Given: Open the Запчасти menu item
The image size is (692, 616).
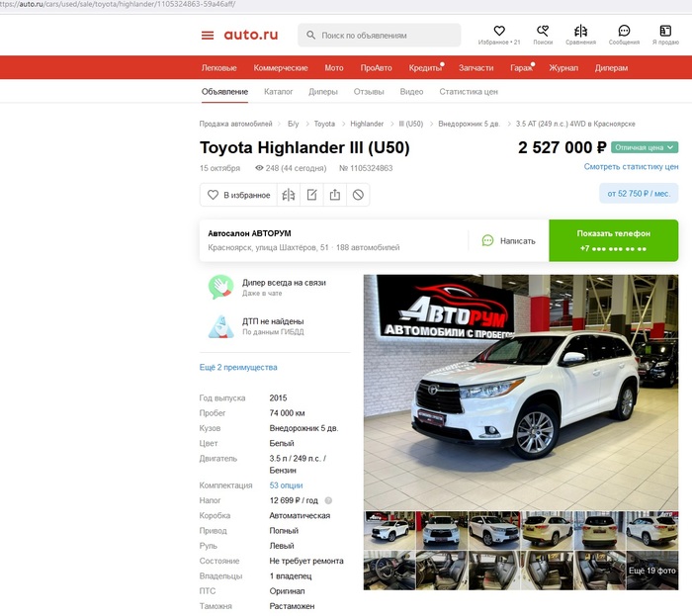Looking at the screenshot, I should tap(476, 68).
